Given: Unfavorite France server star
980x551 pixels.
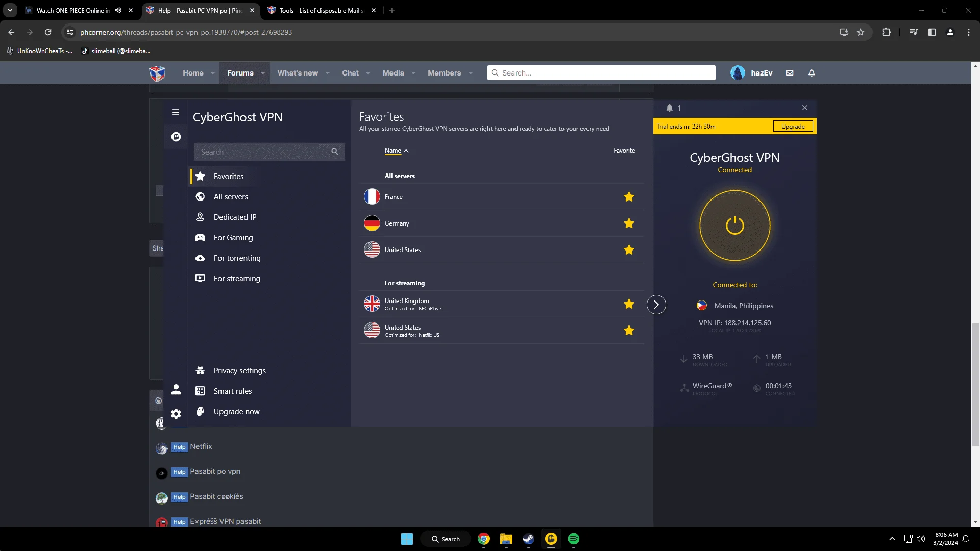Looking at the screenshot, I should [x=629, y=197].
